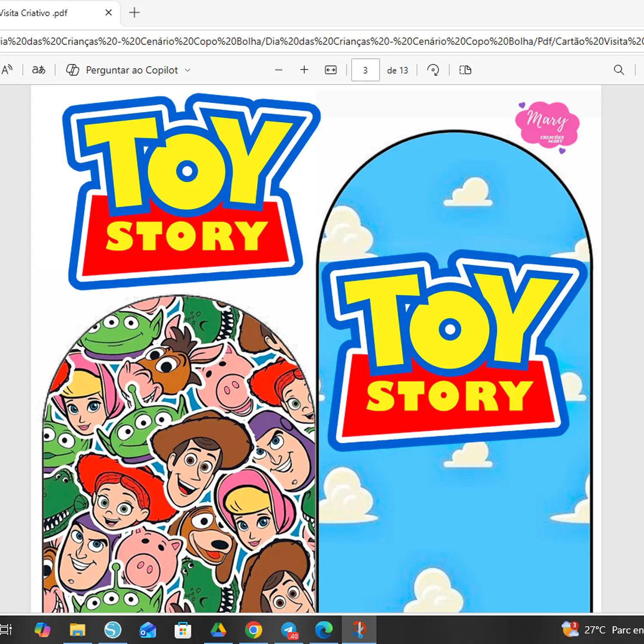Expand the Perguntar ao Copilot dropdown arrow
644x644 pixels.
(188, 70)
